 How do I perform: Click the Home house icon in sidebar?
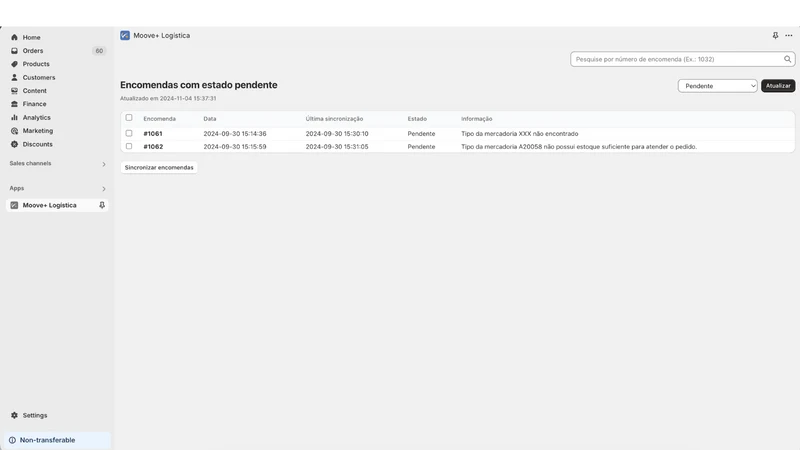[14, 37]
